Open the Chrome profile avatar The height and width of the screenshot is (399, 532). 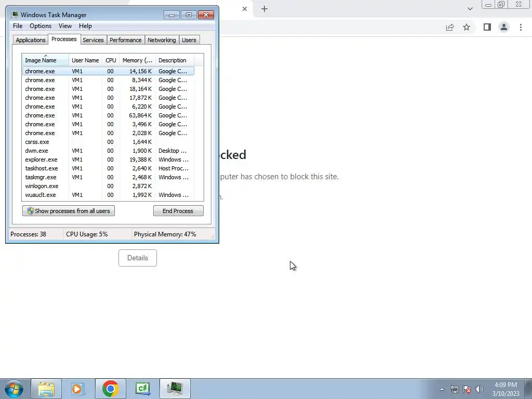pyautogui.click(x=504, y=27)
